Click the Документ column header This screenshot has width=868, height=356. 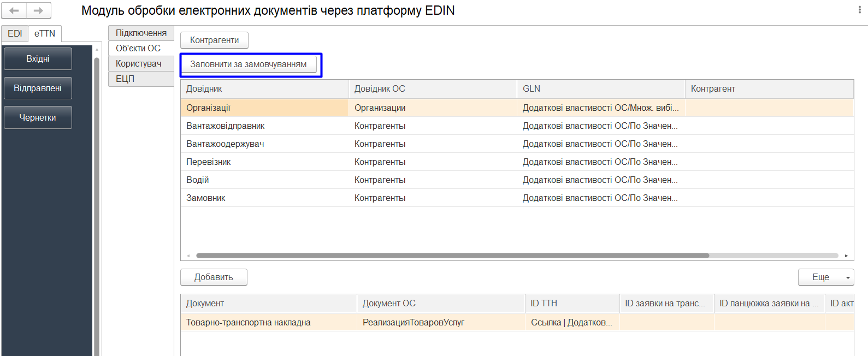coord(269,303)
